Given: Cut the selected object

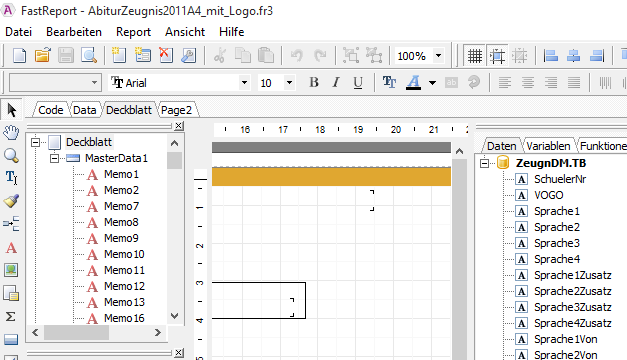Looking at the screenshot, I should 220,56.
